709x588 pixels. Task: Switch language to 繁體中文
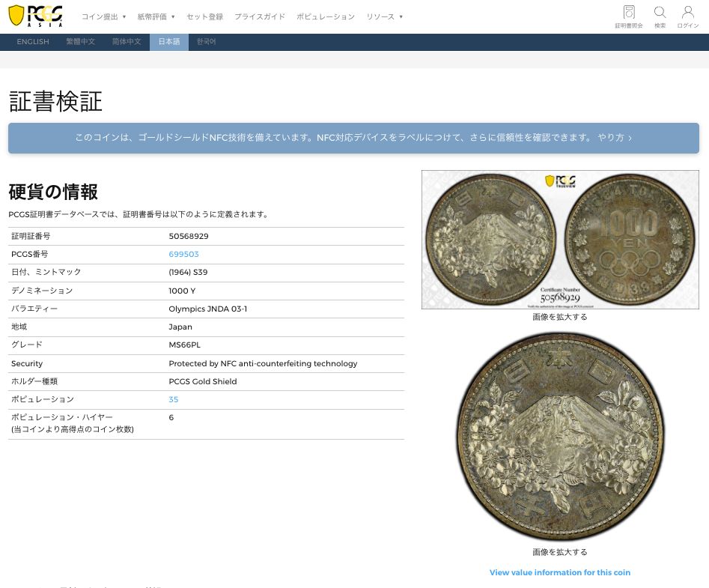pyautogui.click(x=81, y=42)
